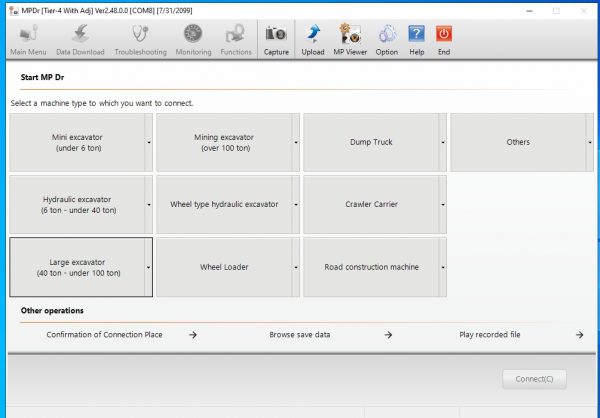Open the Wheel Loader dropdown arrow
Viewport: 600px width, 418px height.
pyautogui.click(x=296, y=267)
